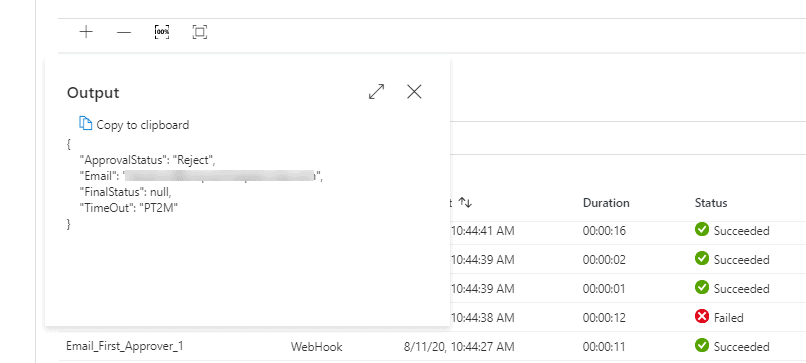Open the Email_First_Approver_1 activity row
The height and width of the screenshot is (363, 806).
(125, 346)
